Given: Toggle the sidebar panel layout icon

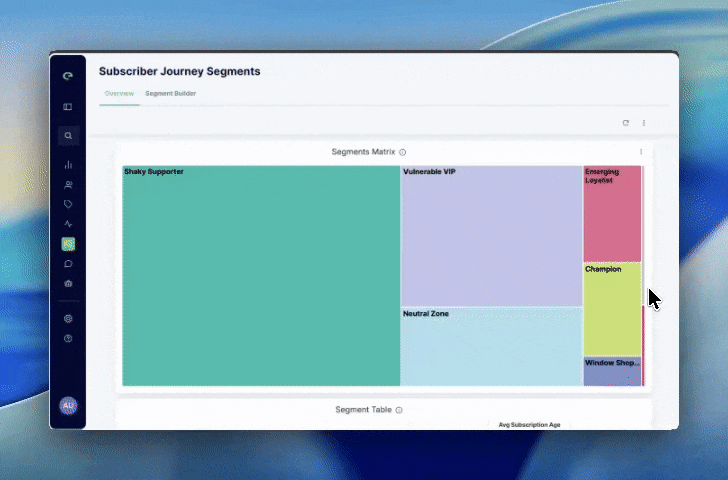Looking at the screenshot, I should 68,107.
